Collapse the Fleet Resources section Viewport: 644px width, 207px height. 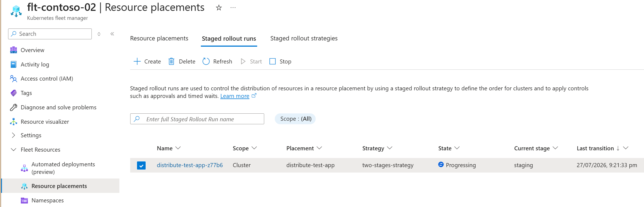13,149
